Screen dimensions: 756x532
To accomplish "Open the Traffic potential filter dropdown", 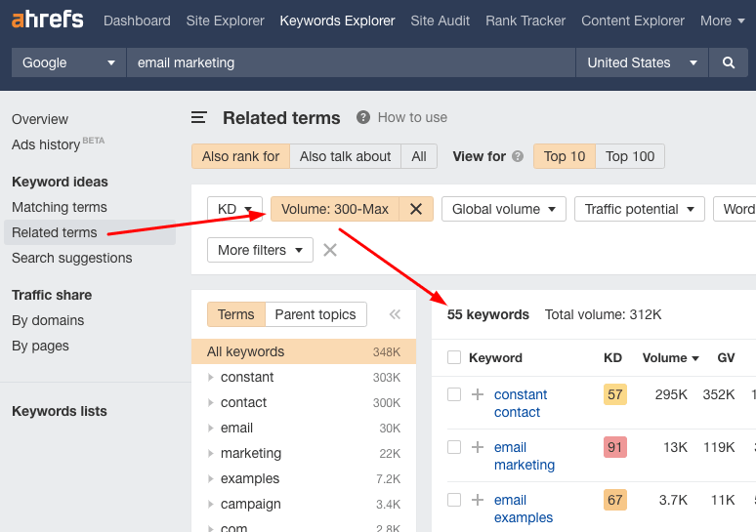I will coord(640,209).
